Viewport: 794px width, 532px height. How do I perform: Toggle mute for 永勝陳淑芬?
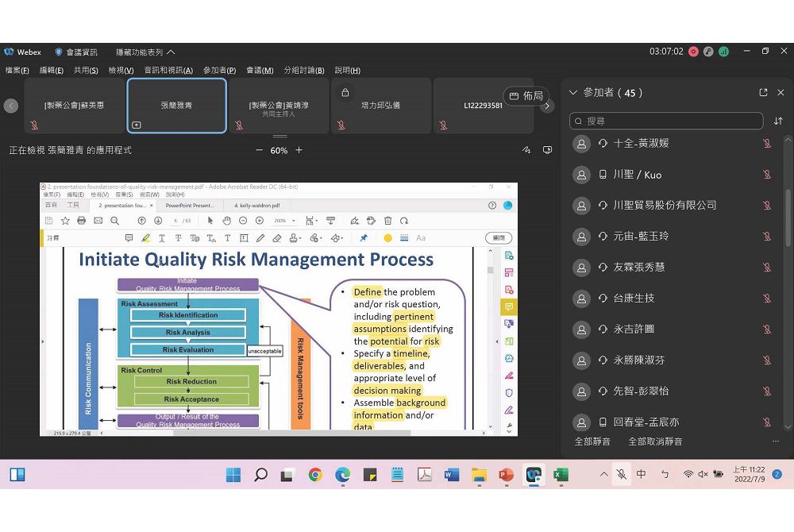point(767,360)
